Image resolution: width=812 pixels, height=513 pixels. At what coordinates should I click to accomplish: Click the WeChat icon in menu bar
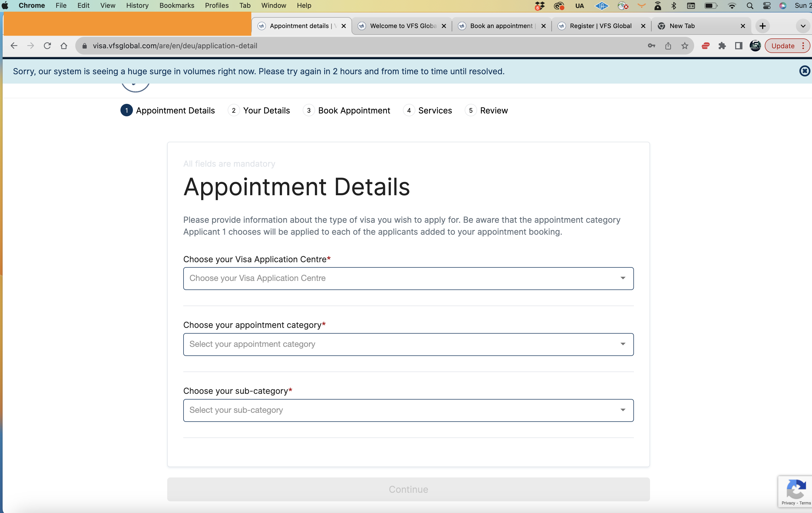[558, 6]
